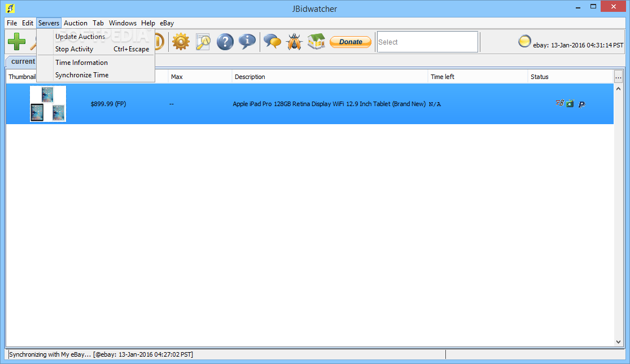Maximize the JBidwatcher window
The width and height of the screenshot is (630, 364).
point(593,6)
